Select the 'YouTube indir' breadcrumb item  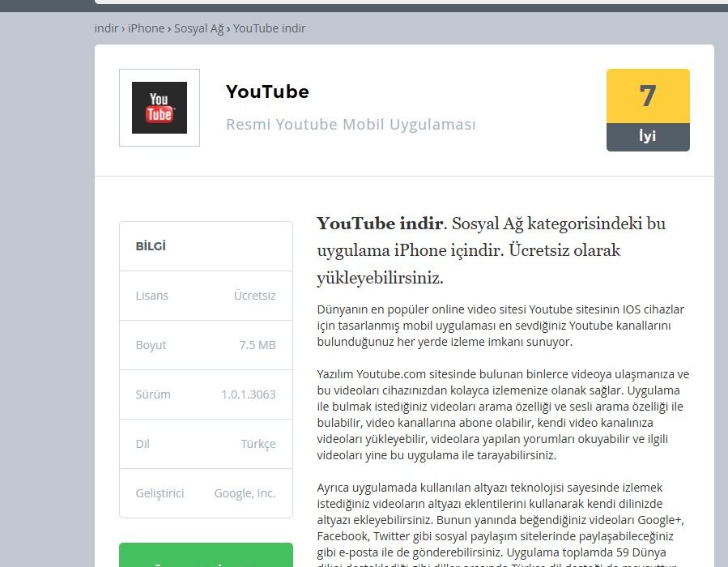(x=270, y=28)
